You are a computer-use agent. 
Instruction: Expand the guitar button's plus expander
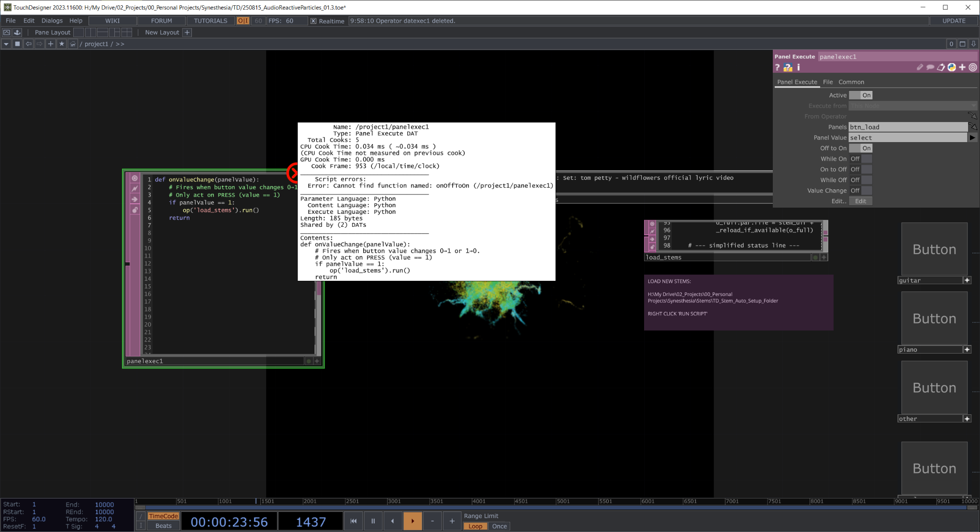point(967,280)
